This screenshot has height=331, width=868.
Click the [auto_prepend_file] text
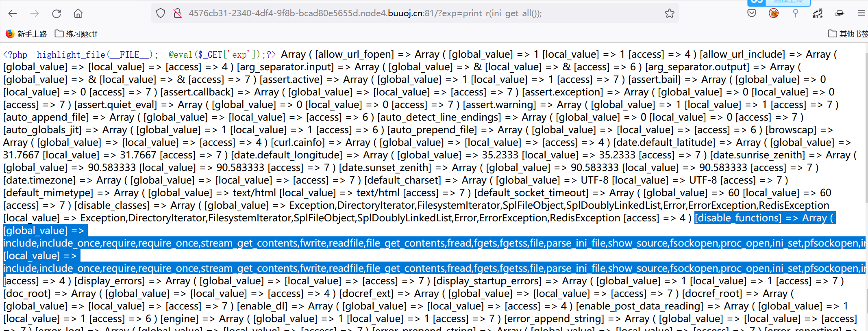(432, 130)
